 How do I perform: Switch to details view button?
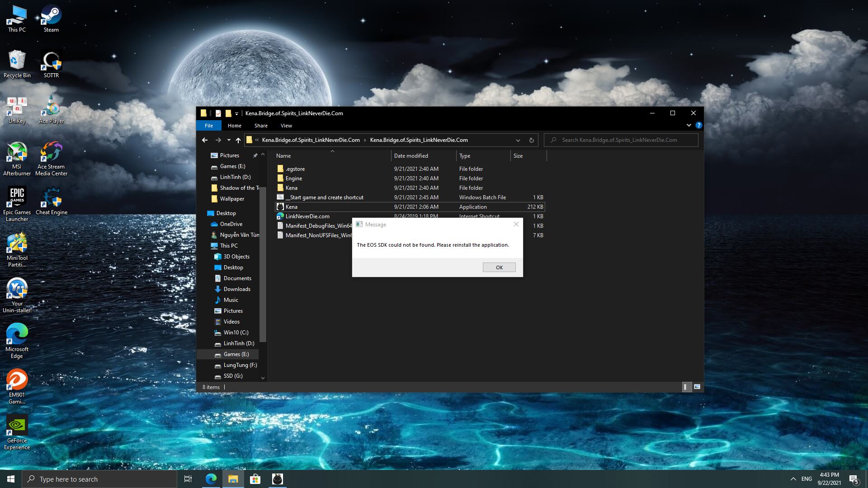click(686, 387)
